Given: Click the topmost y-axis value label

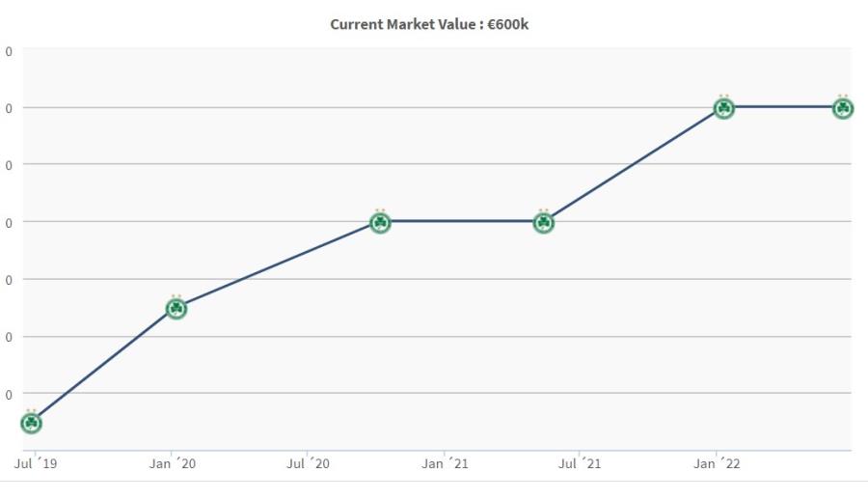Looking at the screenshot, I should pyautogui.click(x=9, y=50).
